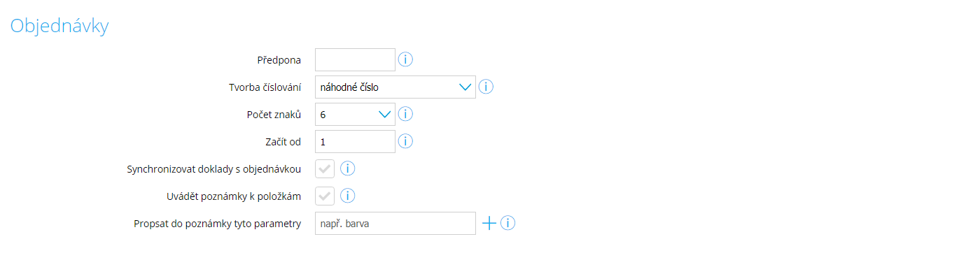Click the plus icon to add a parameter
The width and height of the screenshot is (980, 253).
(489, 223)
